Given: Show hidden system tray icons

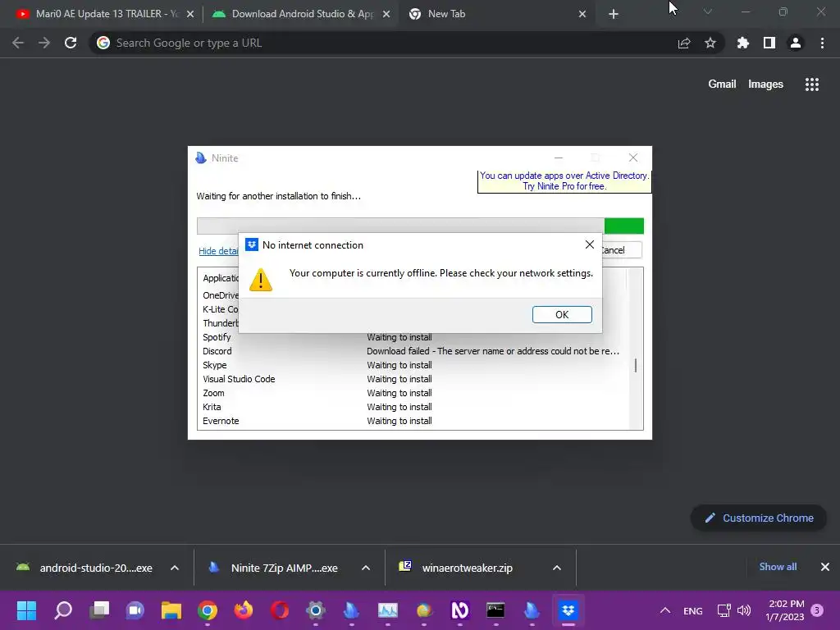Looking at the screenshot, I should [665, 610].
